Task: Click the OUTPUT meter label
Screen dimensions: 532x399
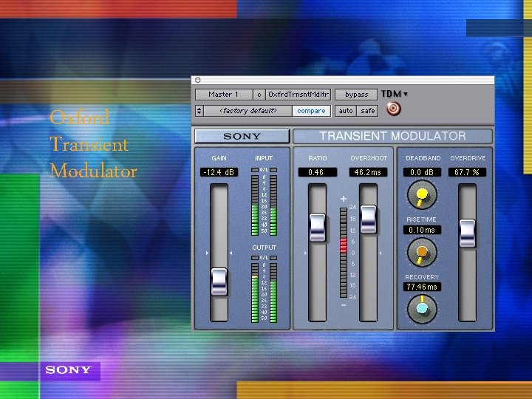Action: tap(264, 248)
